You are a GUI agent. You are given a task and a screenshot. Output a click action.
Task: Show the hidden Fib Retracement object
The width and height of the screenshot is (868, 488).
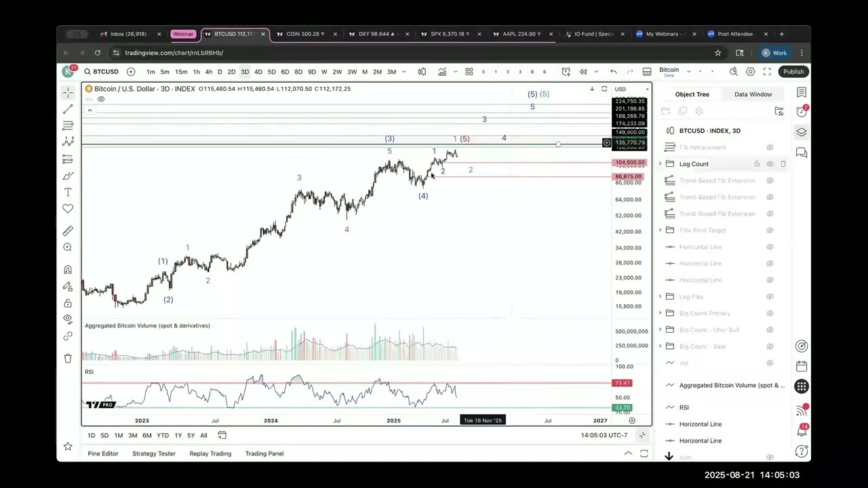(770, 148)
